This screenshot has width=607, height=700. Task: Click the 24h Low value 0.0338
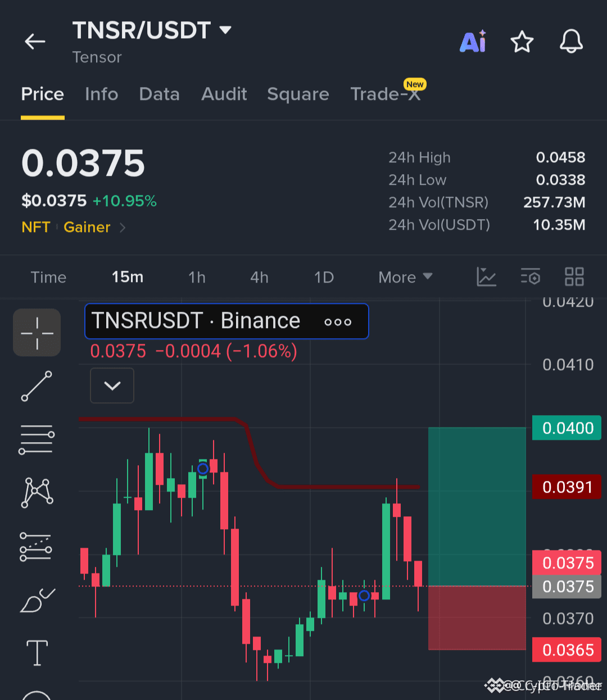[560, 180]
